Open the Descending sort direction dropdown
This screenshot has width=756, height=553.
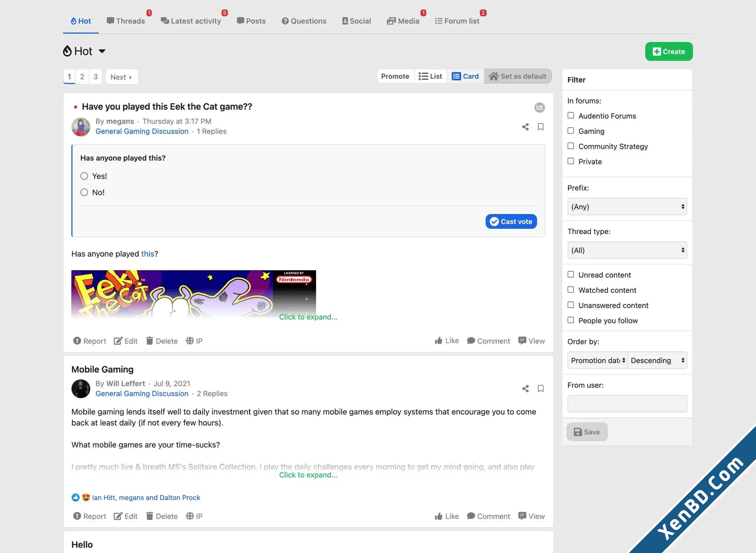[x=657, y=360]
